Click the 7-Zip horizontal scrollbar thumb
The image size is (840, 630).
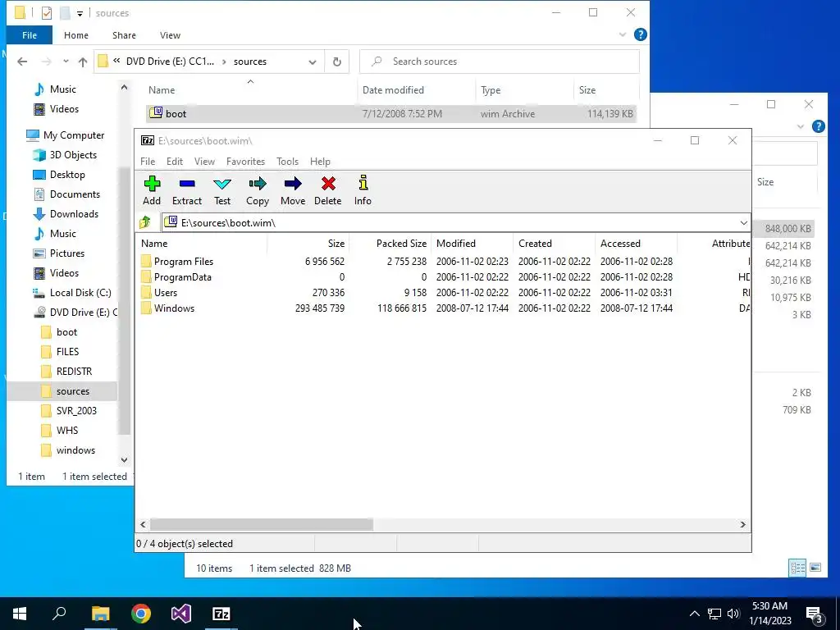[262, 524]
